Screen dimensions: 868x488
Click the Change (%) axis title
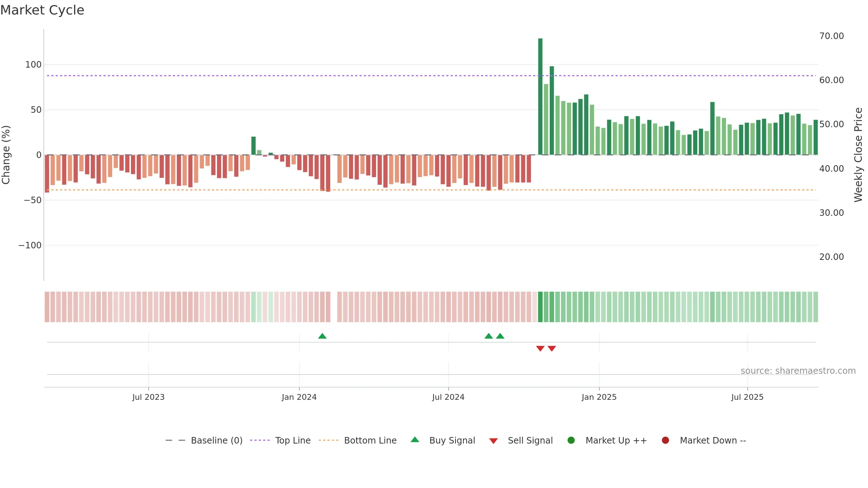(x=6, y=155)
